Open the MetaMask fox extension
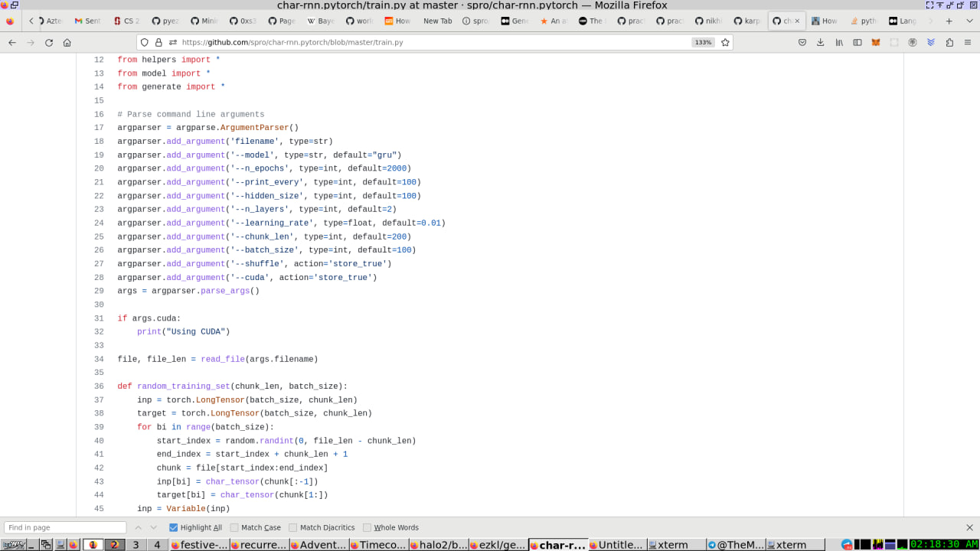 pyautogui.click(x=876, y=43)
